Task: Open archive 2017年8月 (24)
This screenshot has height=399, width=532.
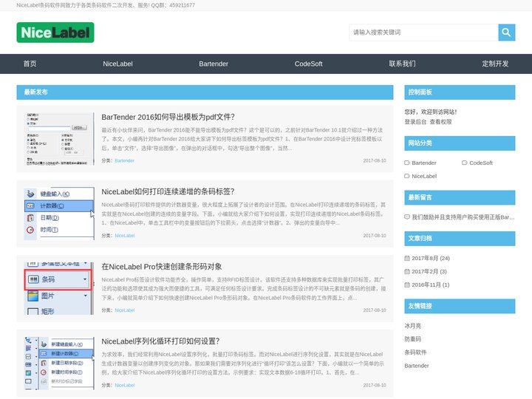Action: coord(431,258)
